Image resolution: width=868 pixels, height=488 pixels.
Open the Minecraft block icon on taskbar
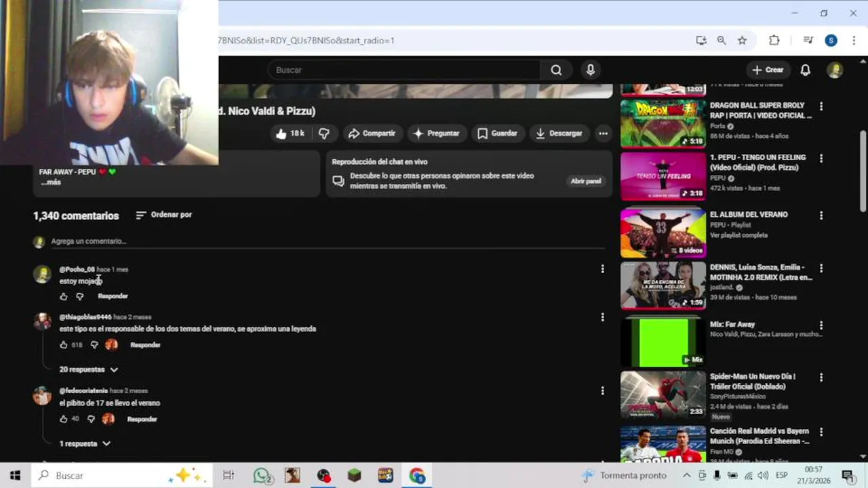click(x=355, y=475)
